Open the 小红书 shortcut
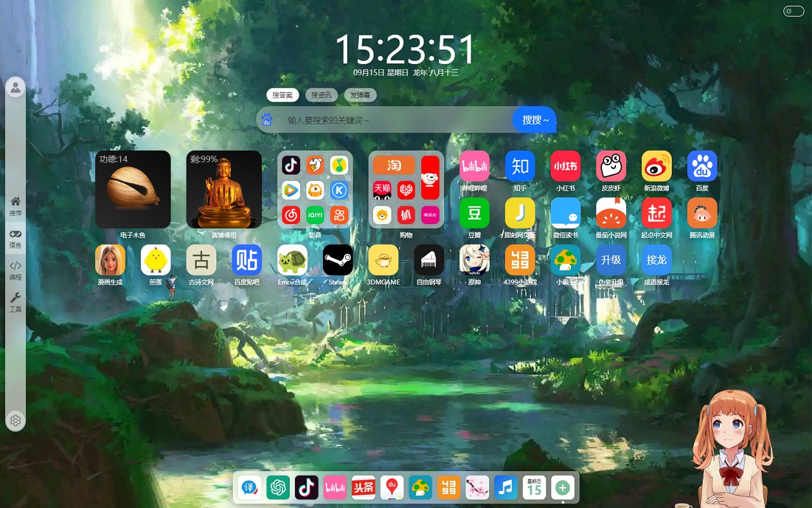Image resolution: width=812 pixels, height=508 pixels. 566,166
